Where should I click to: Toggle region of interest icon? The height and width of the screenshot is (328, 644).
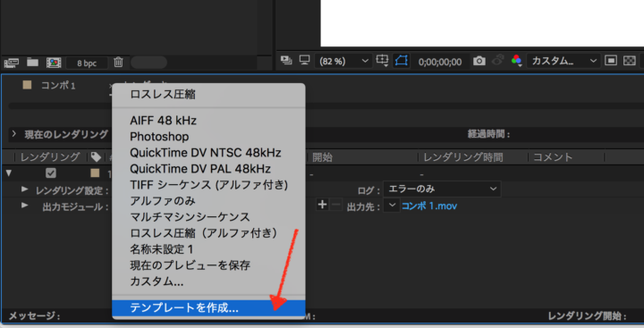pyautogui.click(x=611, y=61)
